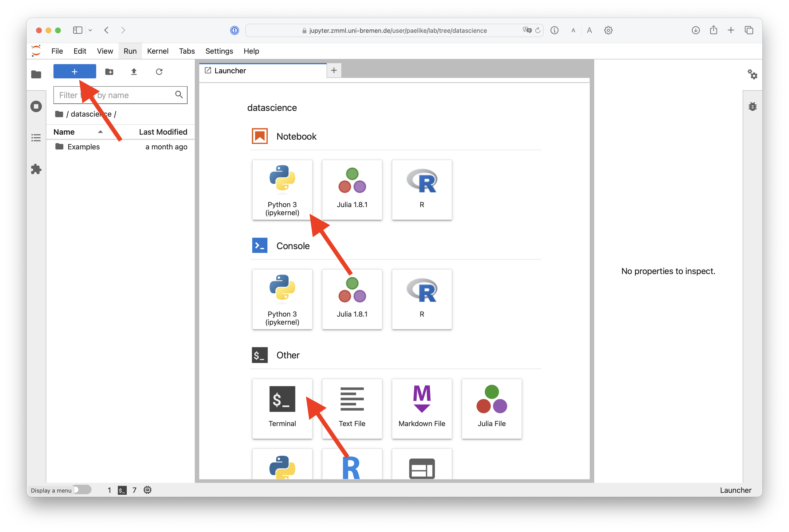Click the Safari forward arrow
Image resolution: width=789 pixels, height=532 pixels.
(x=123, y=30)
